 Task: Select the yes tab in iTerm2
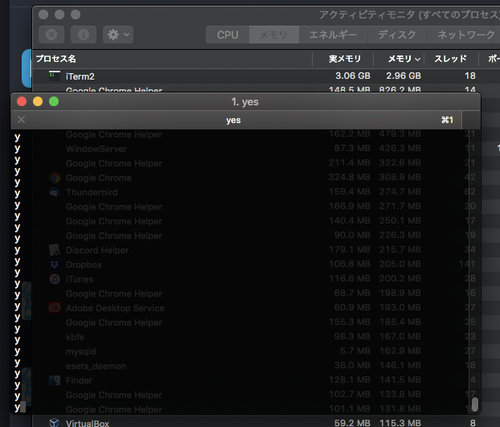(236, 120)
